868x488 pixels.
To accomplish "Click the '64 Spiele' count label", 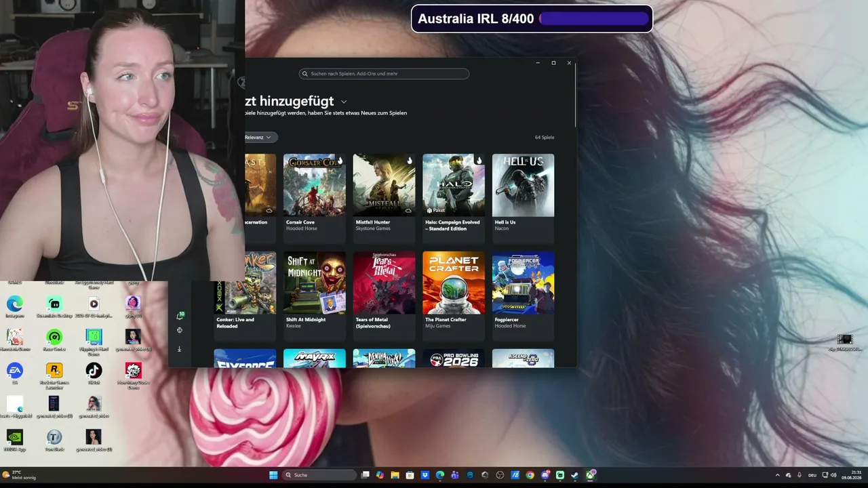I will coord(545,138).
